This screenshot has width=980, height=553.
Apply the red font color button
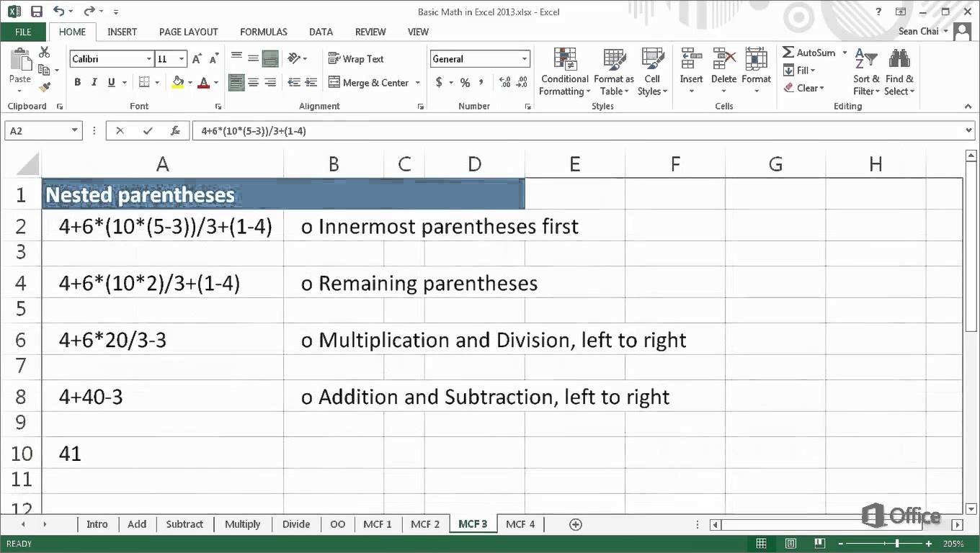tap(204, 83)
